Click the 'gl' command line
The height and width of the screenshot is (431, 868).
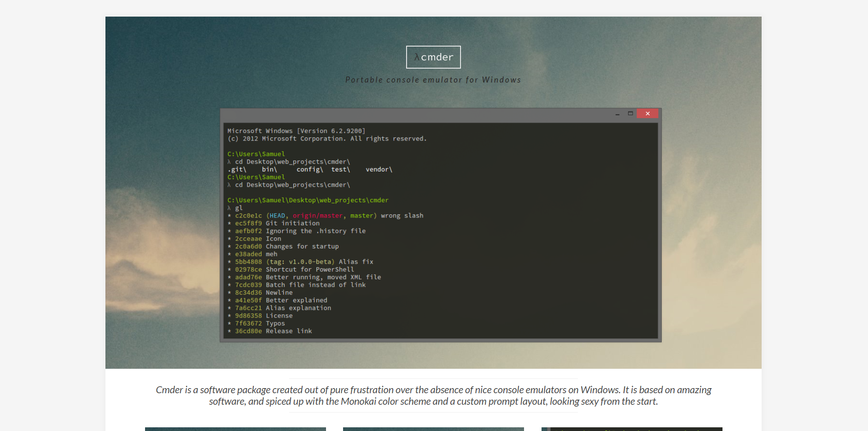click(x=235, y=208)
